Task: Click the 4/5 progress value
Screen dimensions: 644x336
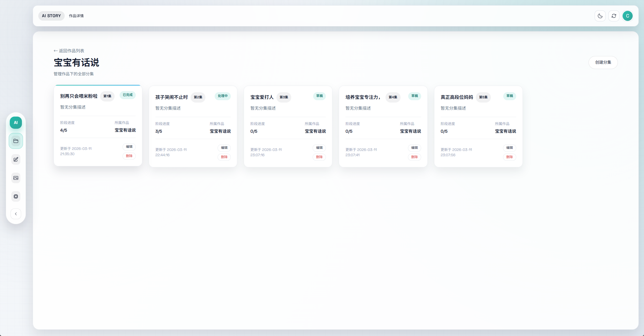Action: point(64,130)
